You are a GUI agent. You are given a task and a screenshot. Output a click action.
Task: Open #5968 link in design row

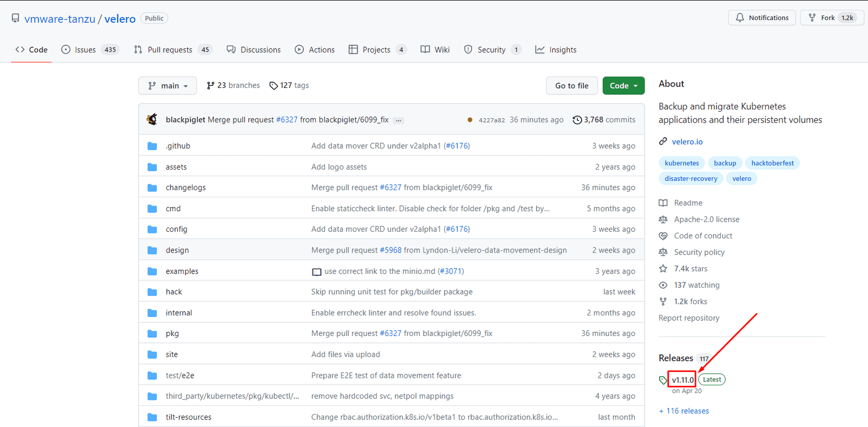coord(391,250)
